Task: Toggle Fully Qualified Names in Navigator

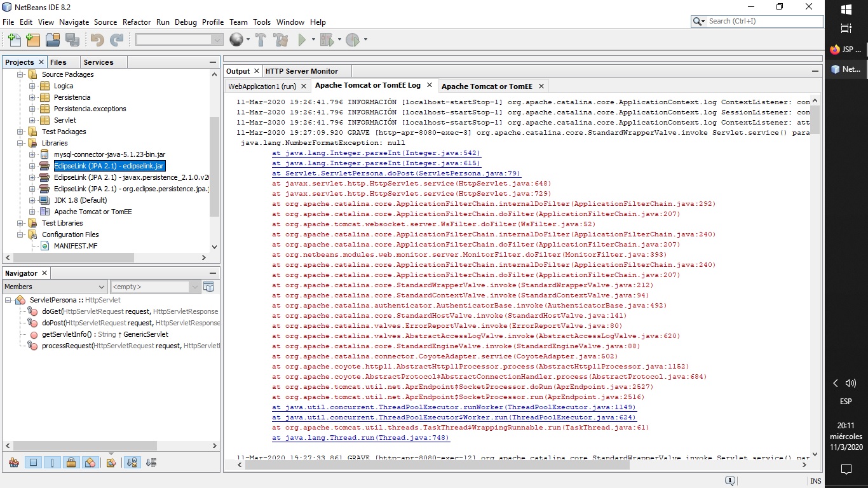Action: 111,463
